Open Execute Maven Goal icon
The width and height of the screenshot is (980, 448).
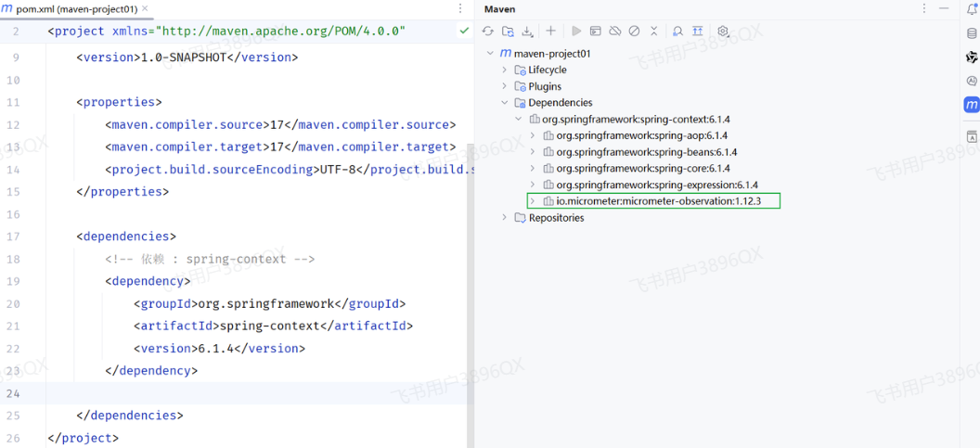pyautogui.click(x=596, y=31)
